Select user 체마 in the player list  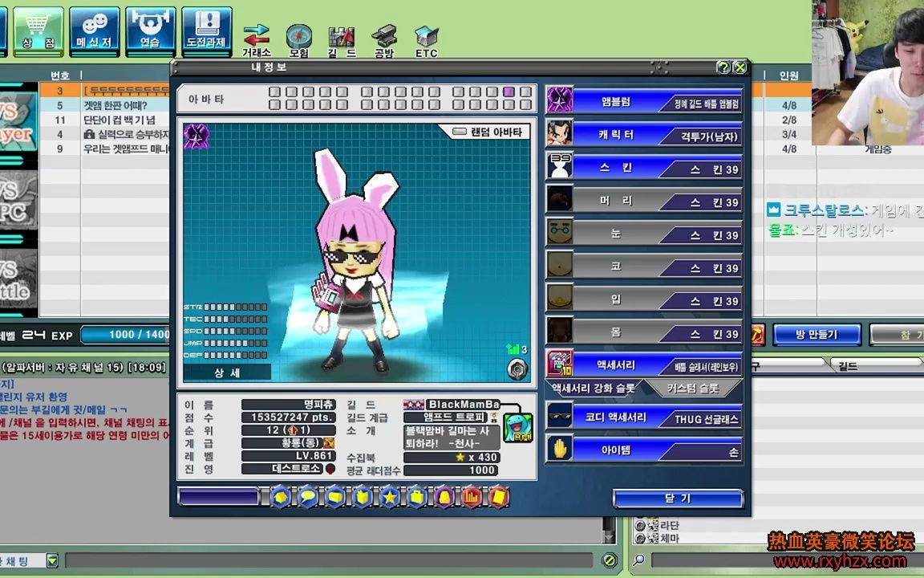click(x=671, y=538)
